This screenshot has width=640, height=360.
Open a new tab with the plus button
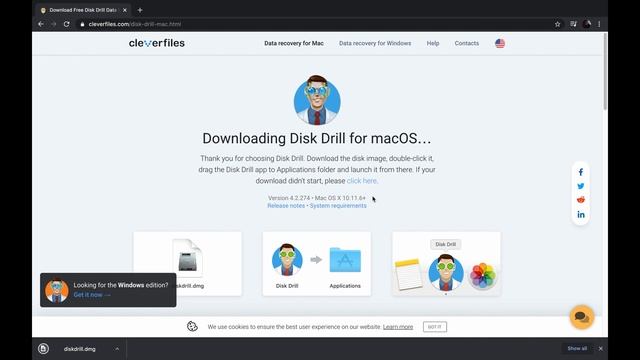pos(140,10)
